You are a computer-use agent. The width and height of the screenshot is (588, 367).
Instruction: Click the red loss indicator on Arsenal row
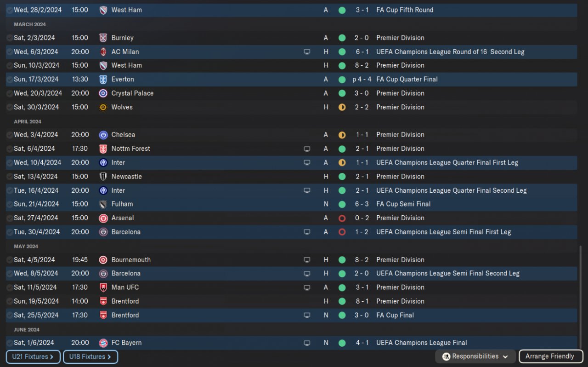coord(342,218)
